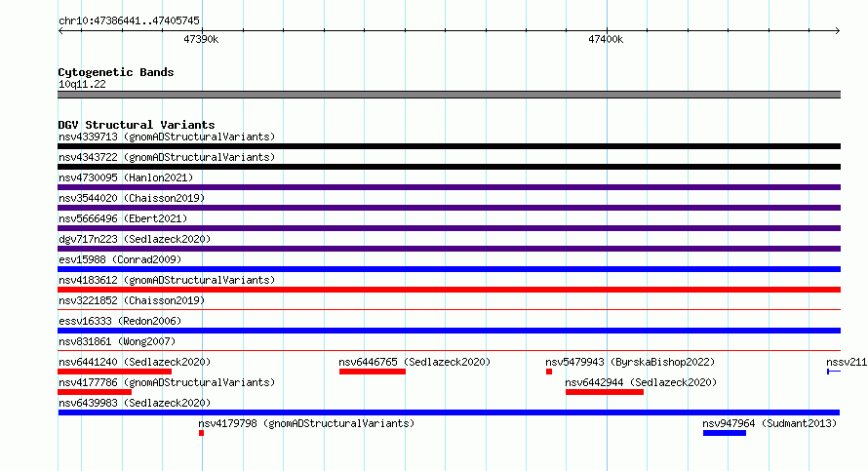The image size is (868, 471).
Task: Open the nsv6446765 (Sedlazeck2020) label
Action: point(414,362)
